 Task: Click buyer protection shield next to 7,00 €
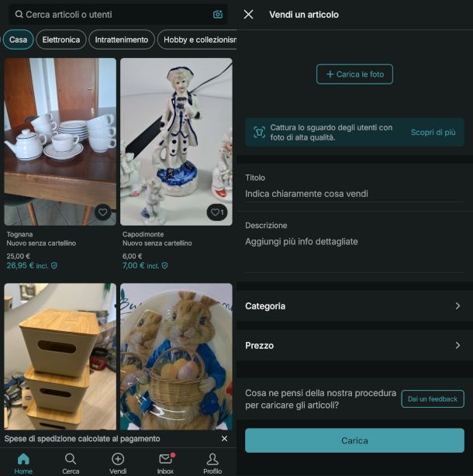(164, 266)
